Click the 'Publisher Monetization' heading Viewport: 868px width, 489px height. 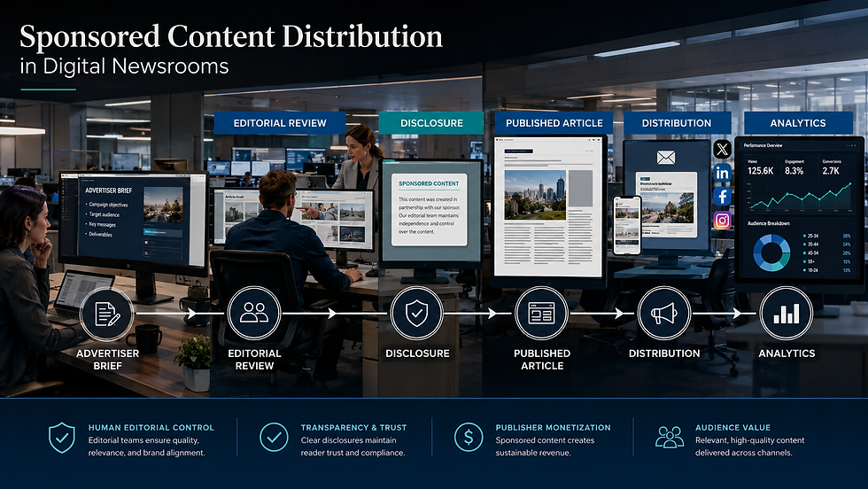point(553,428)
